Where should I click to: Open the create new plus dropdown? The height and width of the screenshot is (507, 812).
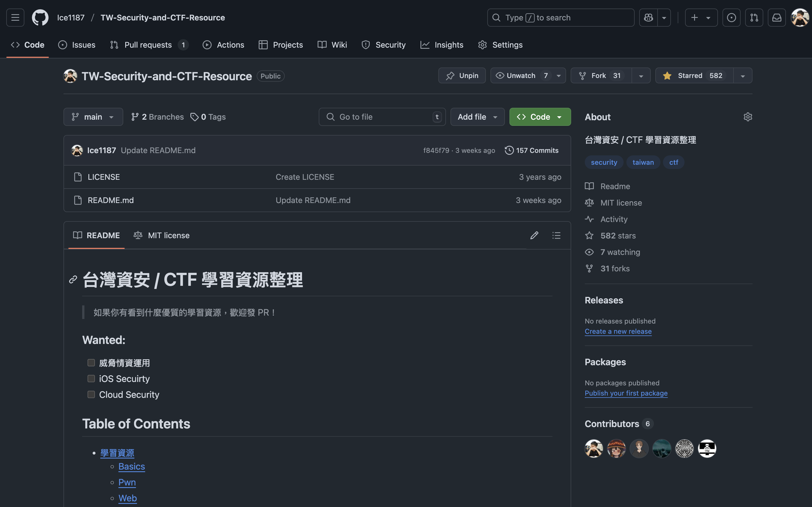[701, 17]
